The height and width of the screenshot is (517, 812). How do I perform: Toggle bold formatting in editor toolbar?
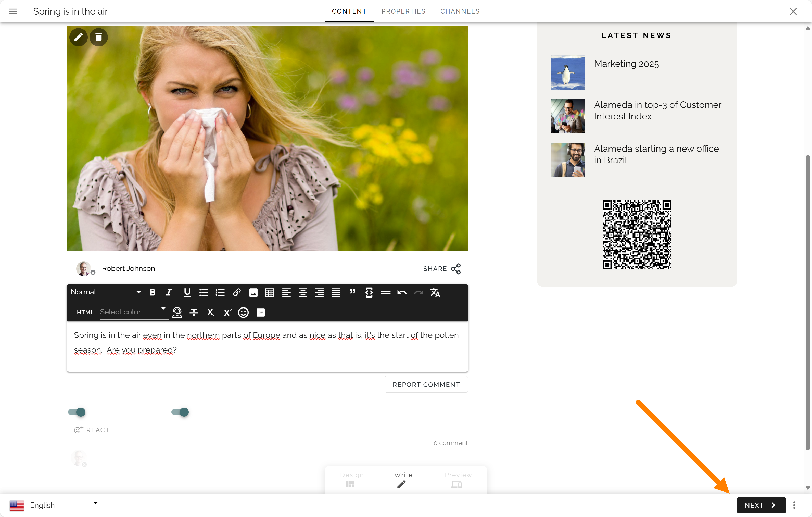[x=153, y=292]
